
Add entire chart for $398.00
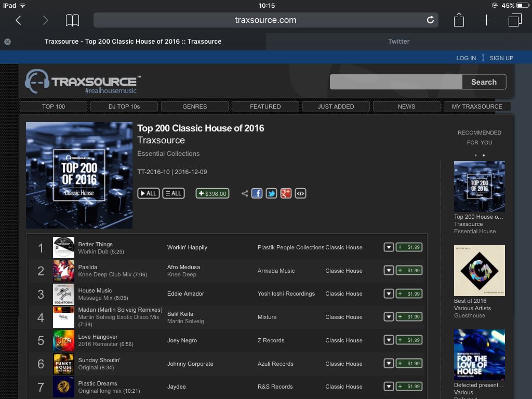[212, 193]
